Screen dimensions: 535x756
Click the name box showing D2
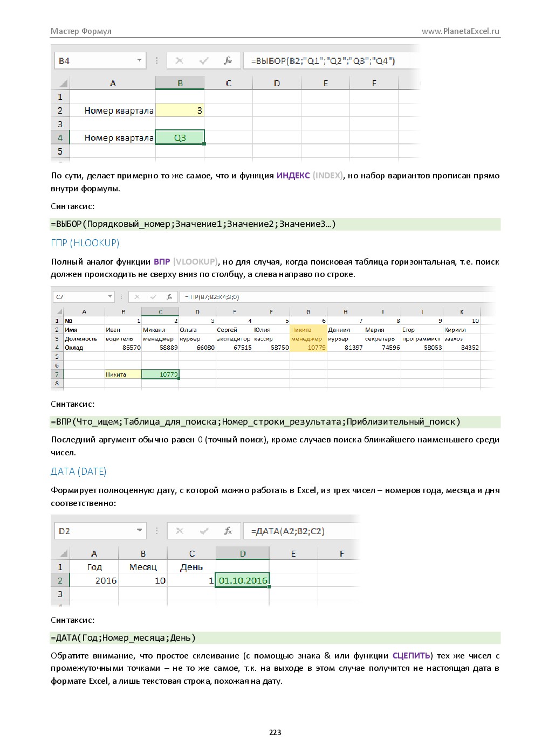(x=100, y=531)
